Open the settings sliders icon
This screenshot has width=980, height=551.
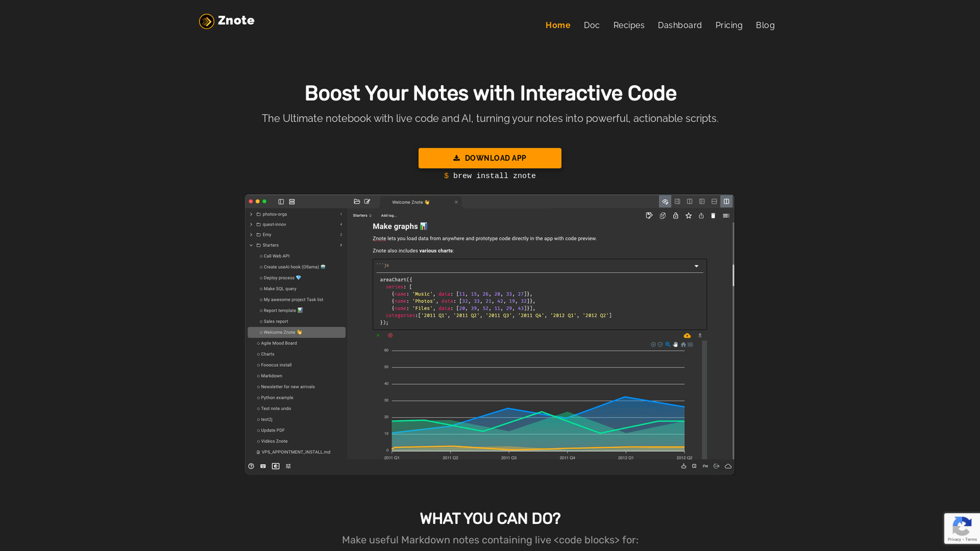(288, 467)
